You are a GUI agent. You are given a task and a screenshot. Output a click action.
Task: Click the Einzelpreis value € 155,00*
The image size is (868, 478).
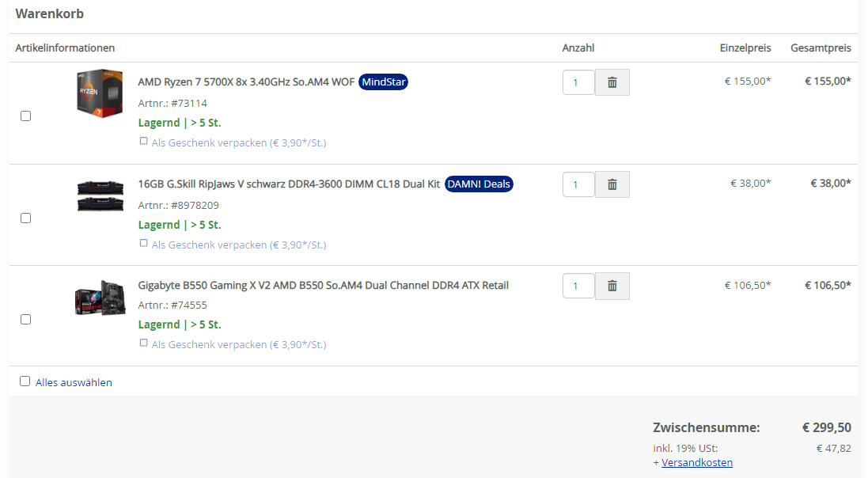pyautogui.click(x=748, y=81)
